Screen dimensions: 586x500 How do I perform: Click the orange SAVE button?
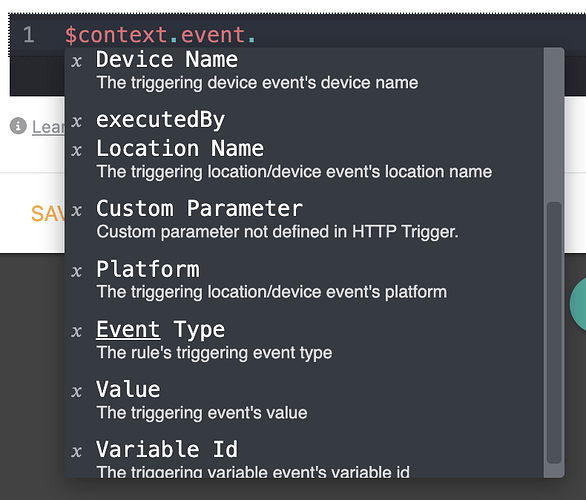coord(48,214)
